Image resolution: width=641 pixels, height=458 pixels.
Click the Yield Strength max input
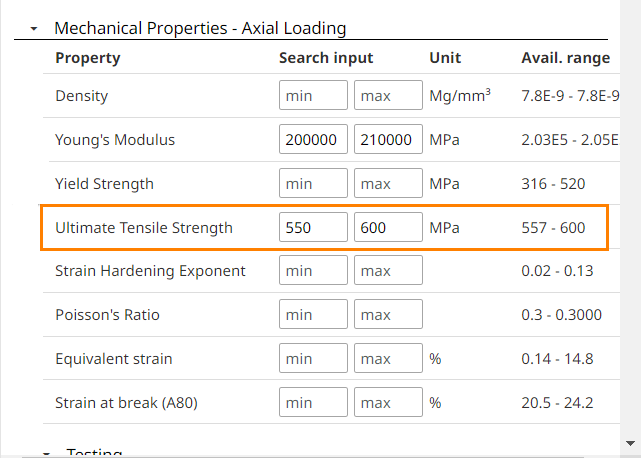pos(388,184)
